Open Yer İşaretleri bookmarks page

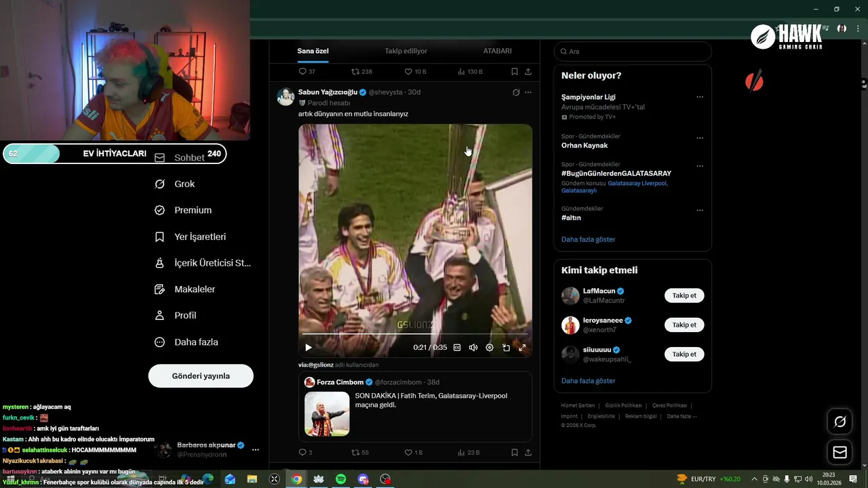point(190,237)
